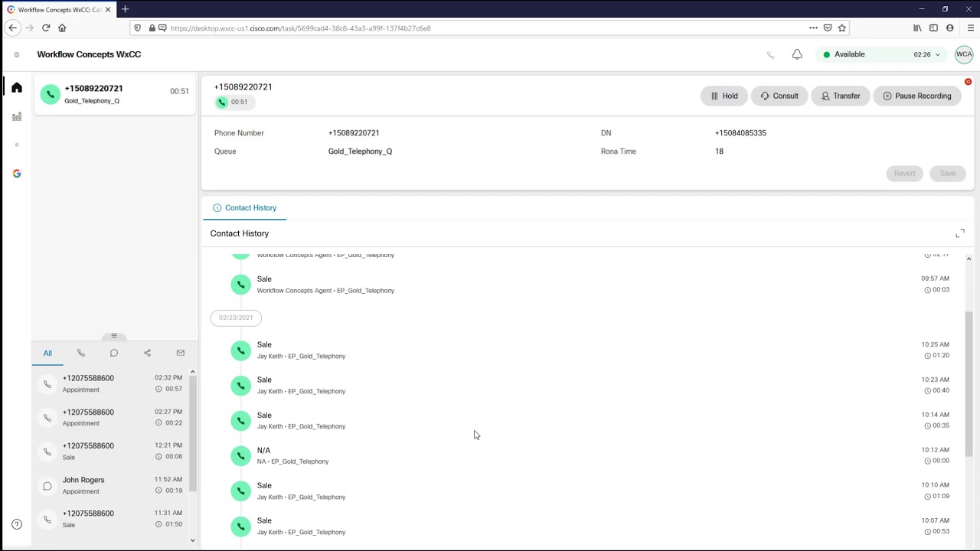
Task: Select 02:27 PM +12075588600 Appointment entry
Action: point(111,417)
